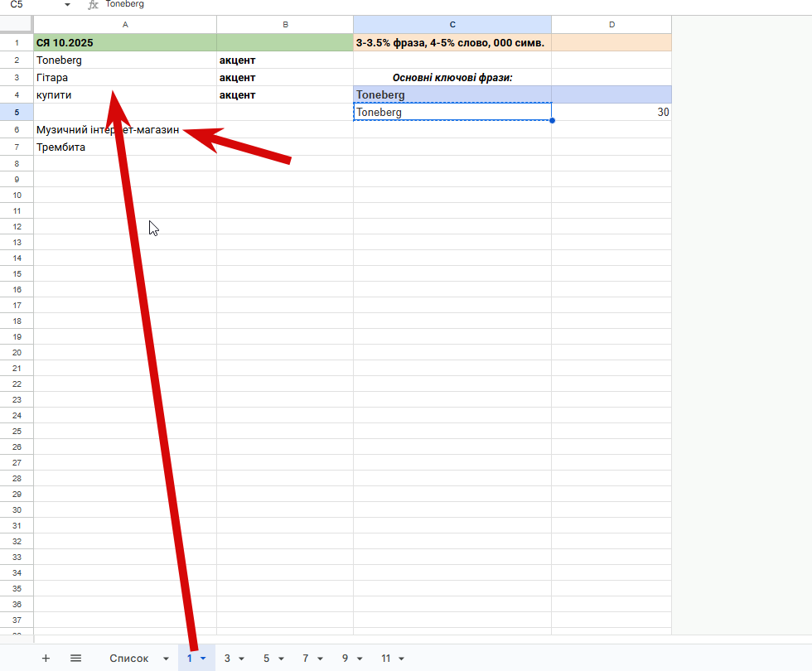Select акцент cell in row 2

[x=285, y=60]
